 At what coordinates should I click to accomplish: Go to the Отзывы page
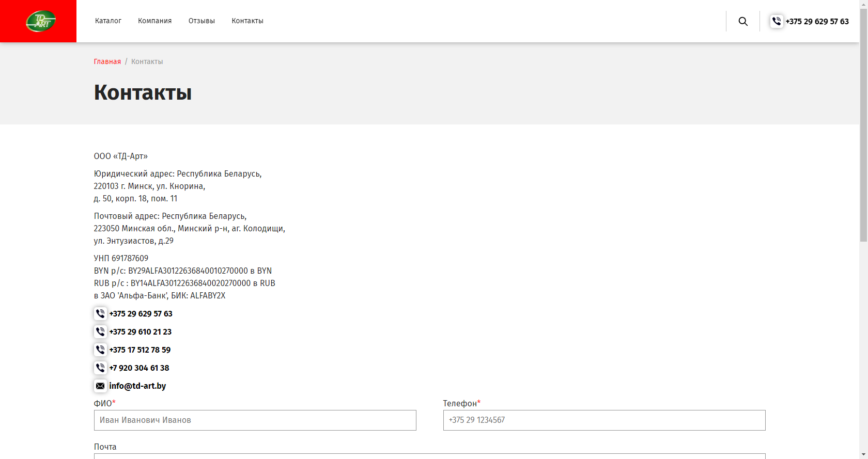tap(202, 21)
